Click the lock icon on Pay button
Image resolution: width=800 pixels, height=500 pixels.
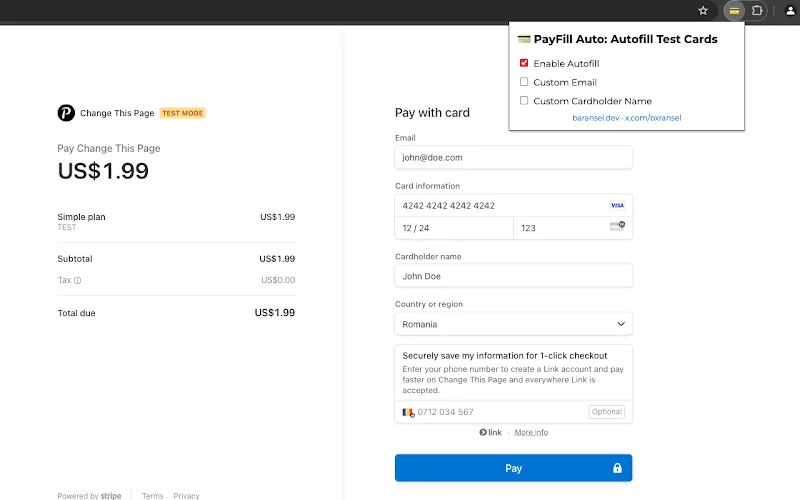click(x=617, y=468)
